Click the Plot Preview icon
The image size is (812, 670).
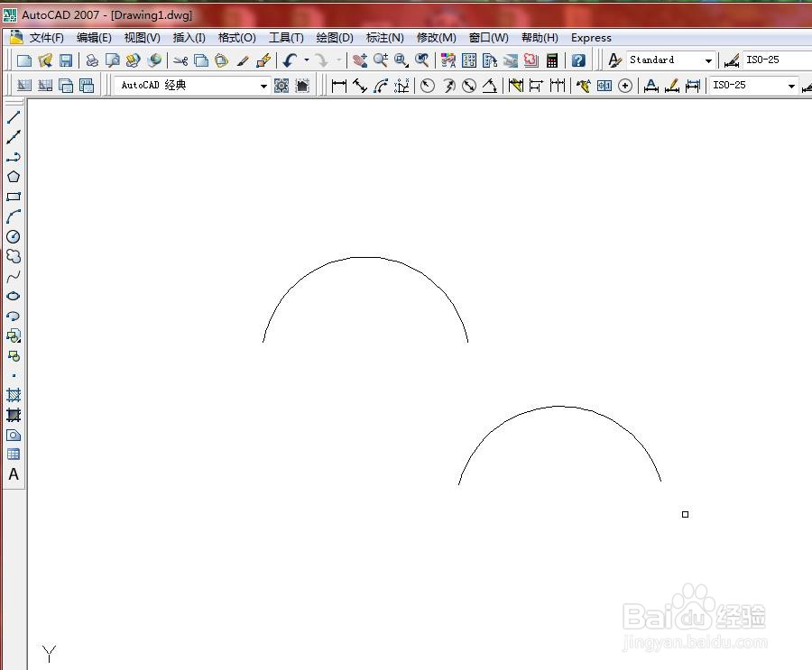[x=113, y=60]
